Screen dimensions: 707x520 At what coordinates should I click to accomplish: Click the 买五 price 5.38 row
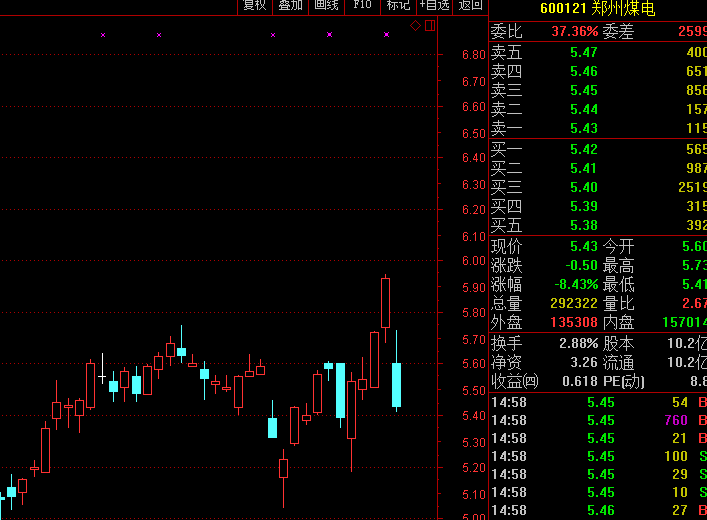597,226
